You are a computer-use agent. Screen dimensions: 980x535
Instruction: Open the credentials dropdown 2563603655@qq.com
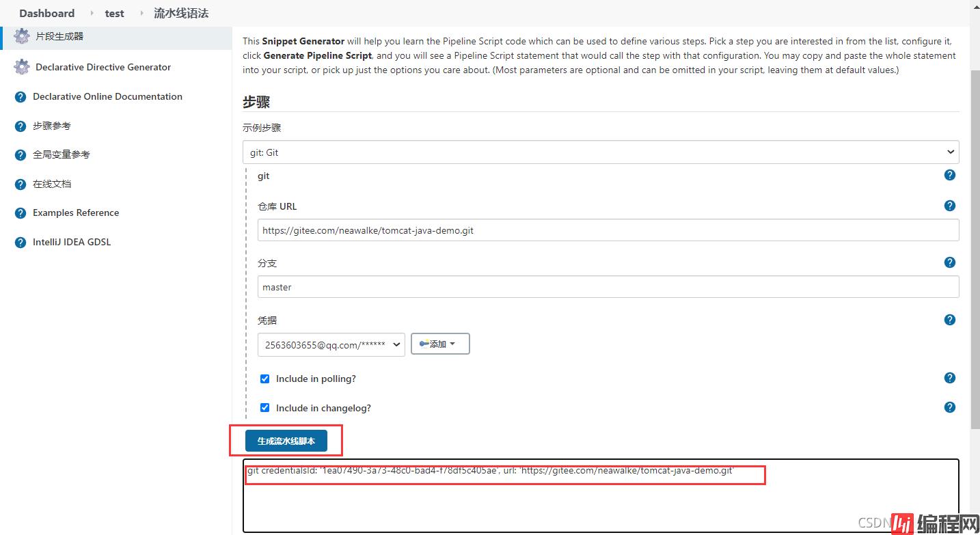click(331, 344)
